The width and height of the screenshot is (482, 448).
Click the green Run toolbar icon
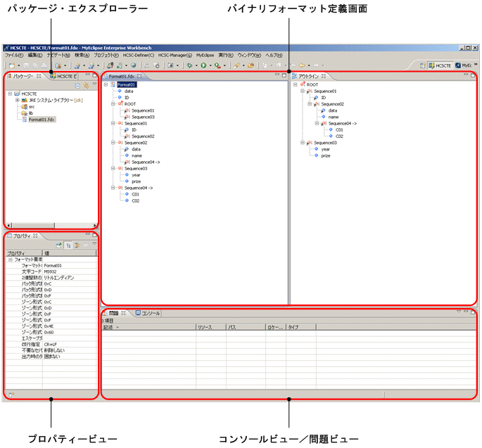(x=203, y=65)
